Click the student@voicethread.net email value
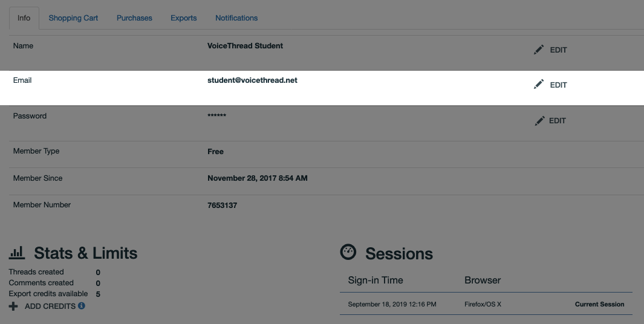 252,80
